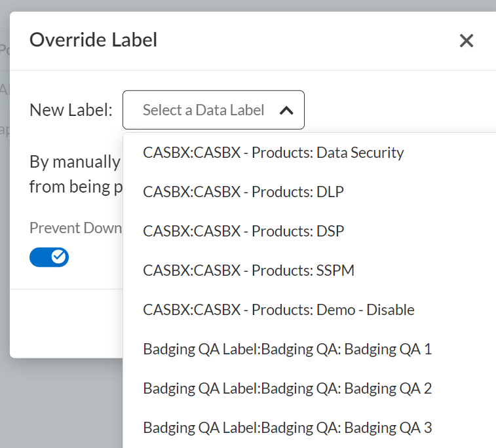Pick Badging QA 2 from the dropdown
The image size is (496, 448).
coord(287,388)
